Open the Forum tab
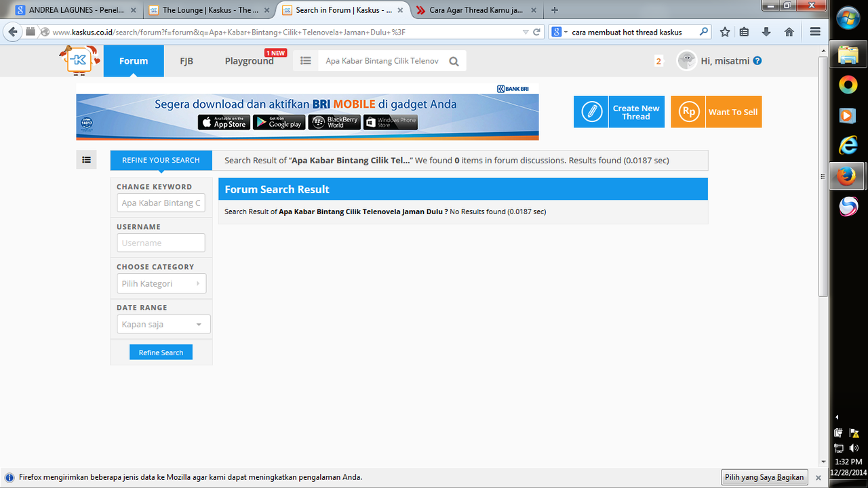The height and width of the screenshot is (488, 868). tap(134, 61)
